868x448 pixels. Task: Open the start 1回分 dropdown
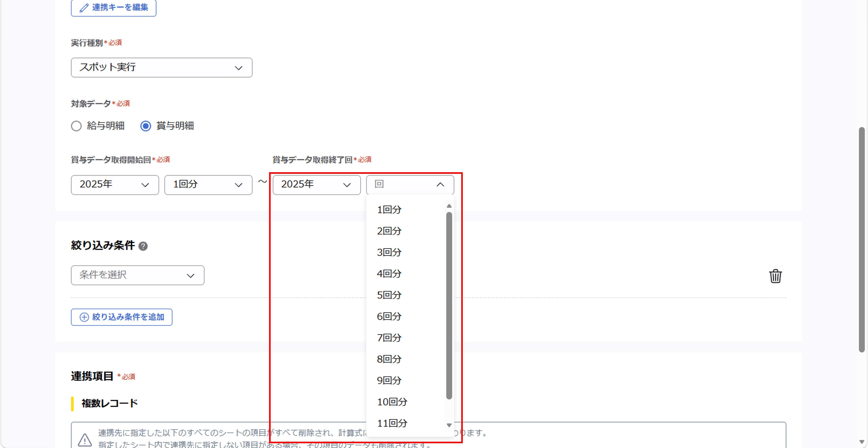[208, 185]
